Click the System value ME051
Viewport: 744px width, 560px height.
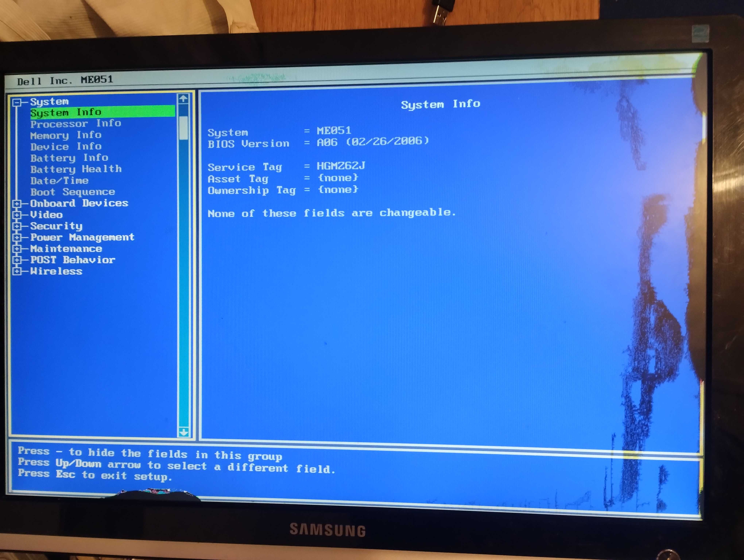(334, 130)
